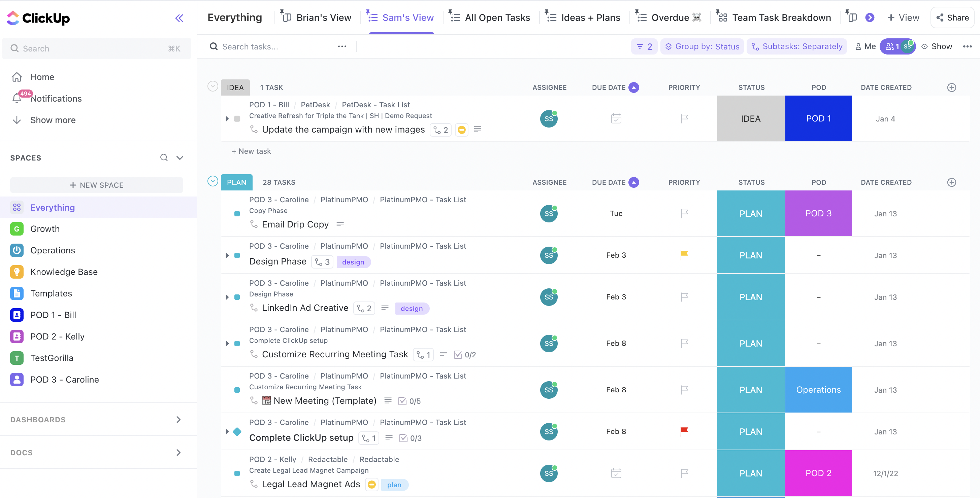
Task: Collapse the sidebar with double-chevron icon
Action: click(179, 18)
